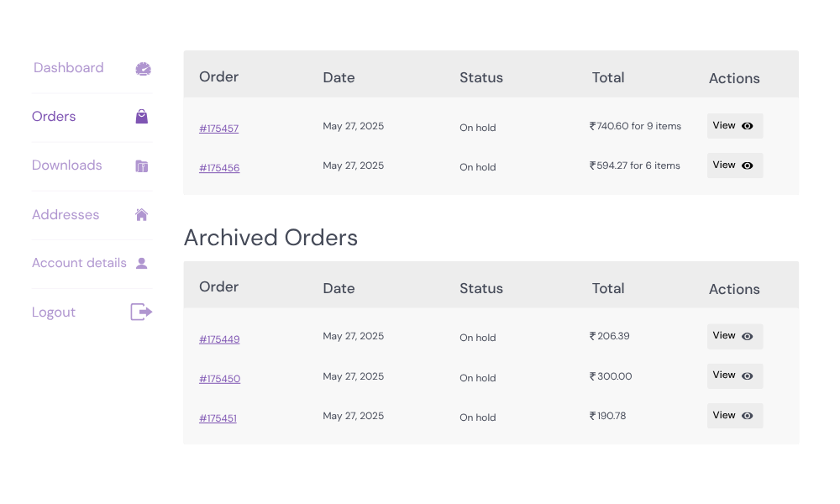Click the Orders shopping bag icon
The image size is (840, 504).
141,116
